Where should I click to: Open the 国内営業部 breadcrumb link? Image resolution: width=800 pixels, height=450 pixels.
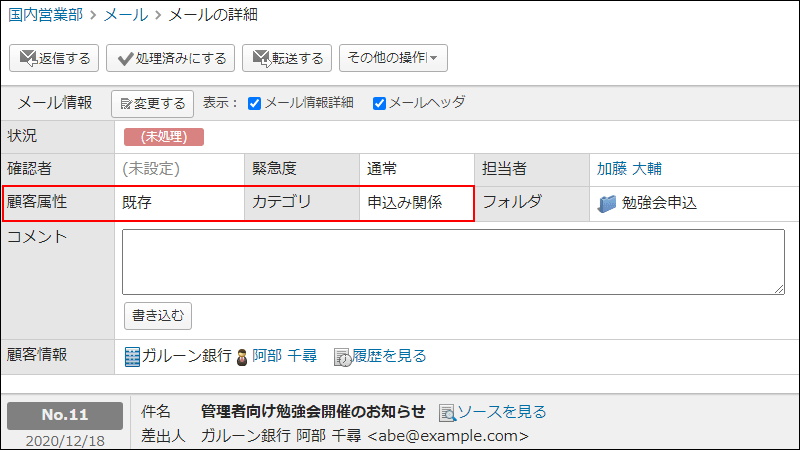pos(45,15)
